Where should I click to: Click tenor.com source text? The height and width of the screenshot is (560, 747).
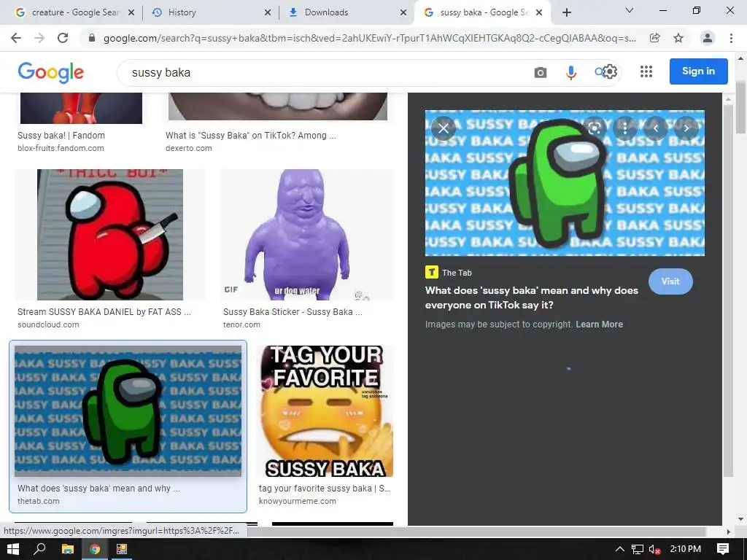tap(241, 324)
